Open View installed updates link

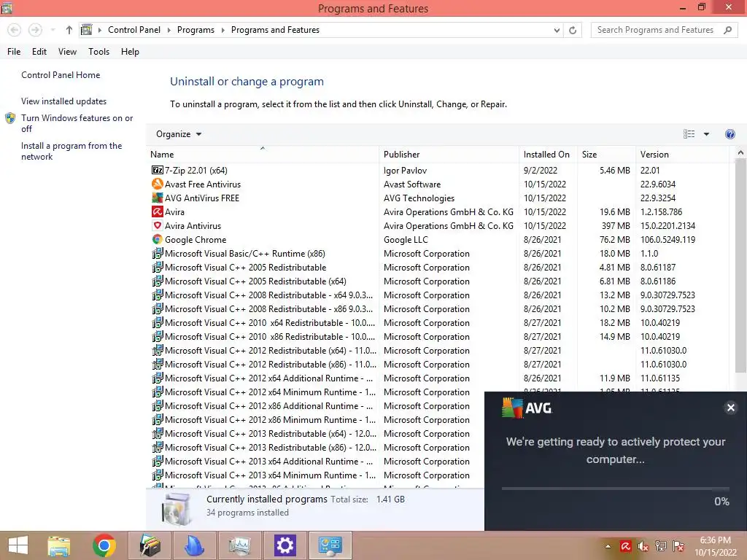(63, 101)
